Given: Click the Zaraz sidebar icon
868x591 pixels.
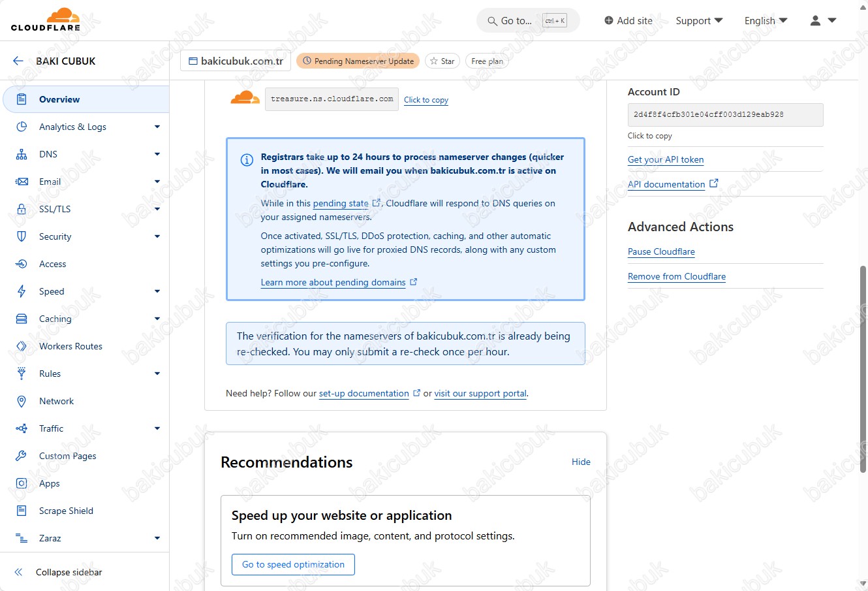Looking at the screenshot, I should [22, 538].
